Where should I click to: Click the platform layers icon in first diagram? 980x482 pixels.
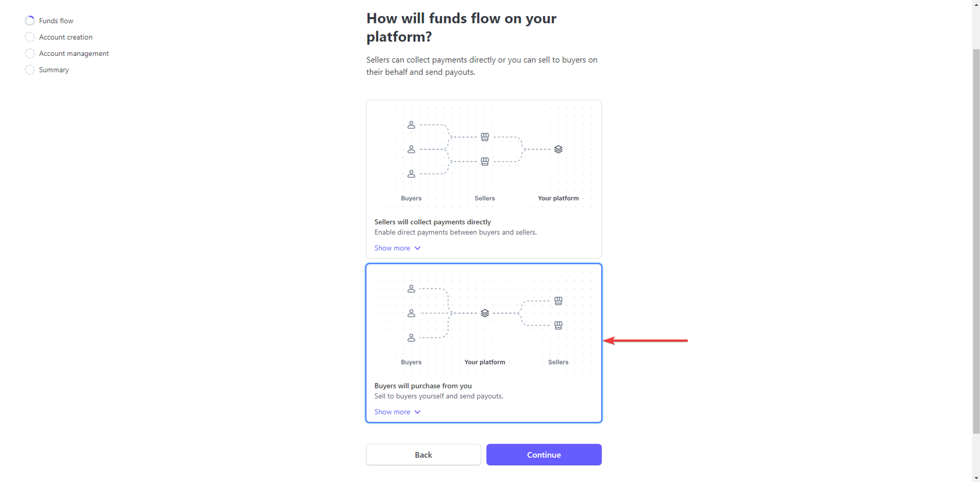pos(558,149)
